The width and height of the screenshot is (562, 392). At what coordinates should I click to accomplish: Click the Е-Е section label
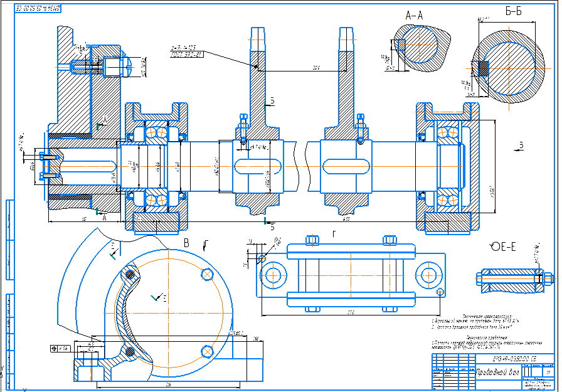[x=508, y=246]
